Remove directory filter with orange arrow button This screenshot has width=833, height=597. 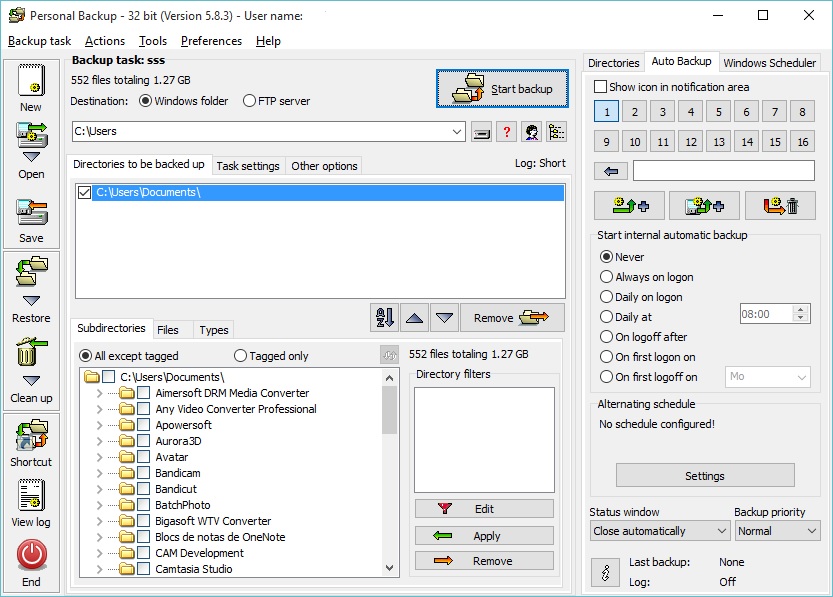[x=484, y=561]
